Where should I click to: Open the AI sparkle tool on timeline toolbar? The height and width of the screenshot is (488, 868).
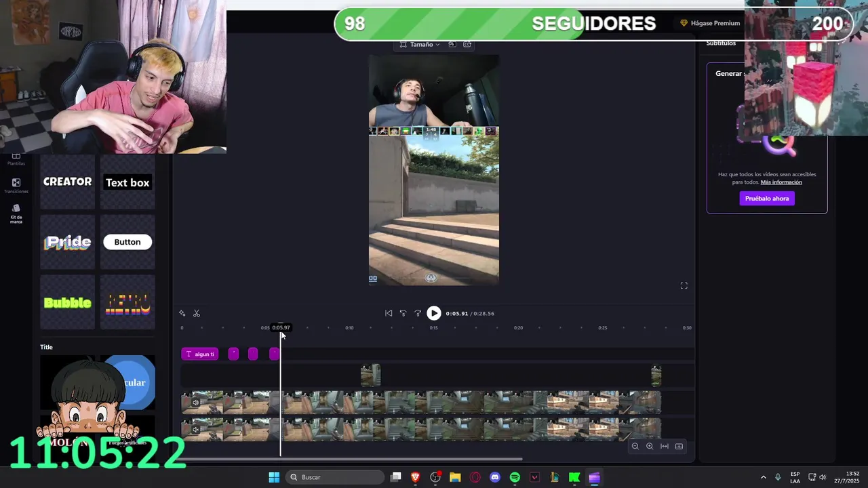pos(182,313)
